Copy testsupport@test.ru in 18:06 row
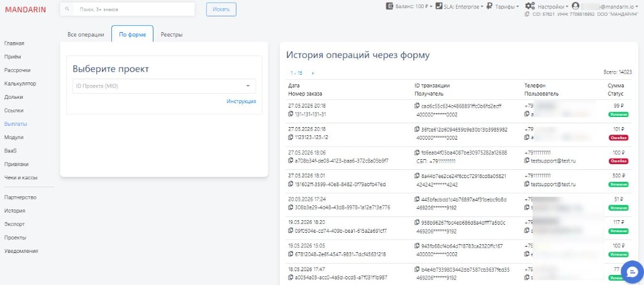 pyautogui.click(x=527, y=160)
